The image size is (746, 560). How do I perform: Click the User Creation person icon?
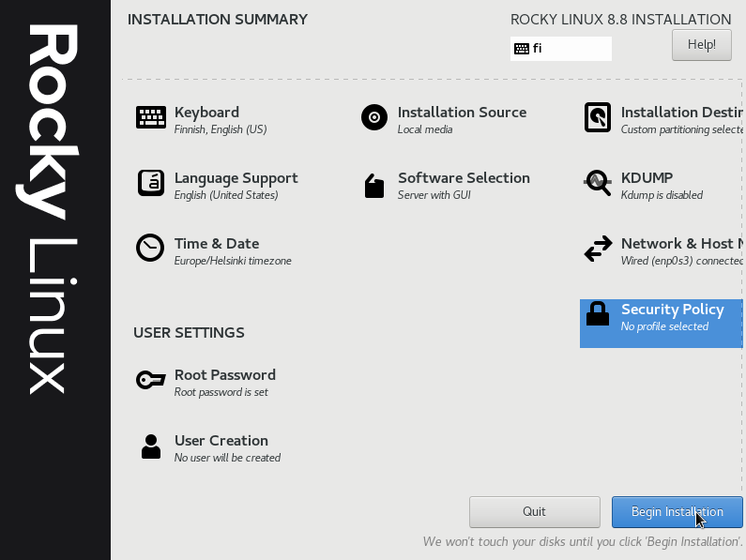(x=150, y=446)
